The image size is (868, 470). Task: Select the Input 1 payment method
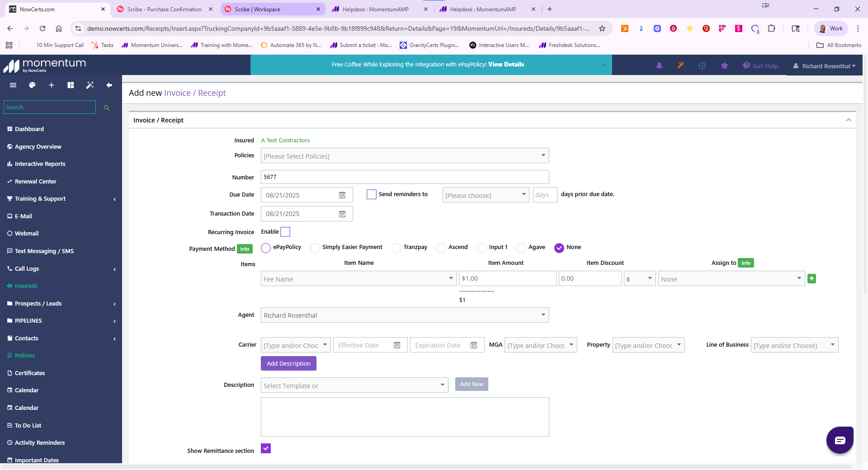pyautogui.click(x=482, y=248)
